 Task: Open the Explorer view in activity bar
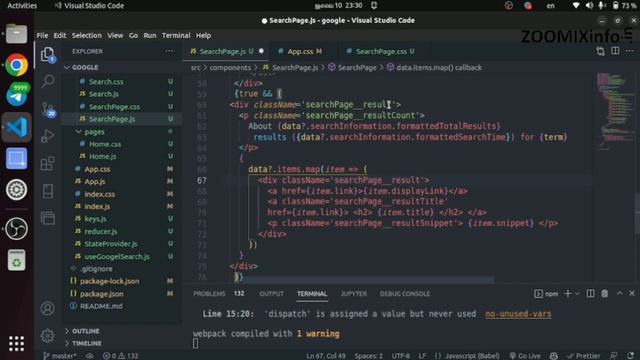pyautogui.click(x=48, y=55)
